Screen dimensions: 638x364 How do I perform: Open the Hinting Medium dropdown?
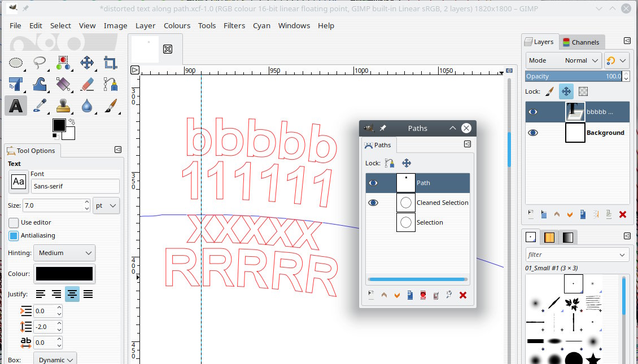pos(64,253)
